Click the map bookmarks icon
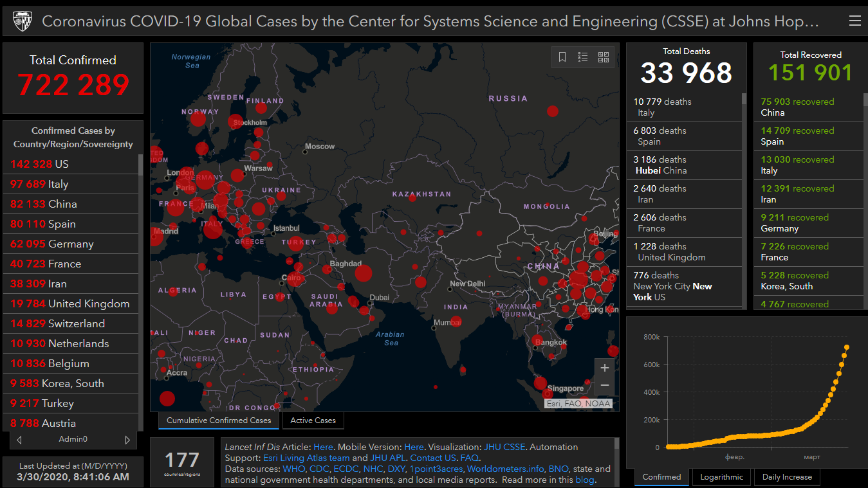The width and height of the screenshot is (868, 488). [x=562, y=57]
